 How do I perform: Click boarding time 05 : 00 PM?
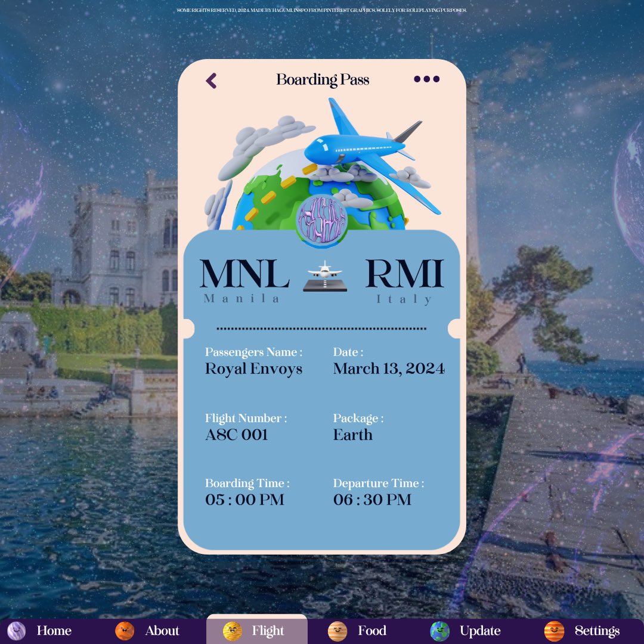tap(245, 500)
